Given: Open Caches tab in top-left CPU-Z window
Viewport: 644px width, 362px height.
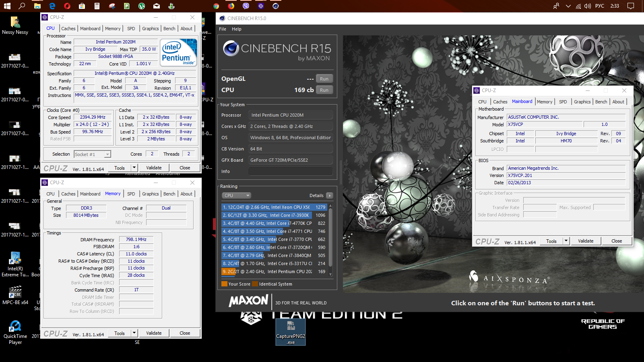Looking at the screenshot, I should point(68,29).
